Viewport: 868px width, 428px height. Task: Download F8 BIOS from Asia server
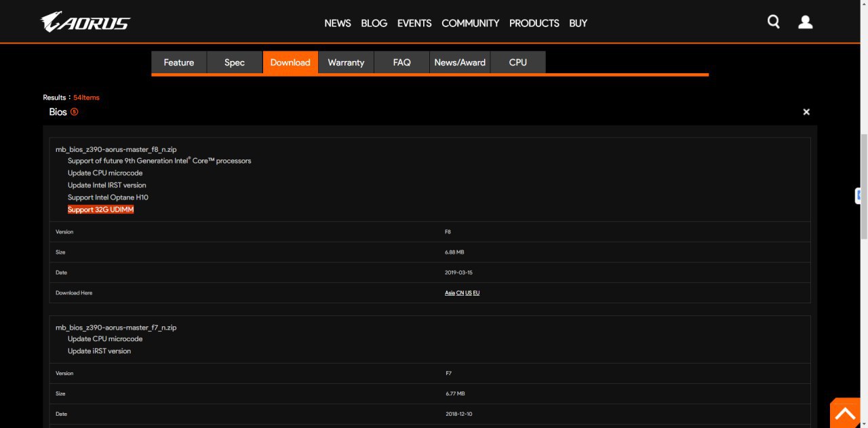450,293
